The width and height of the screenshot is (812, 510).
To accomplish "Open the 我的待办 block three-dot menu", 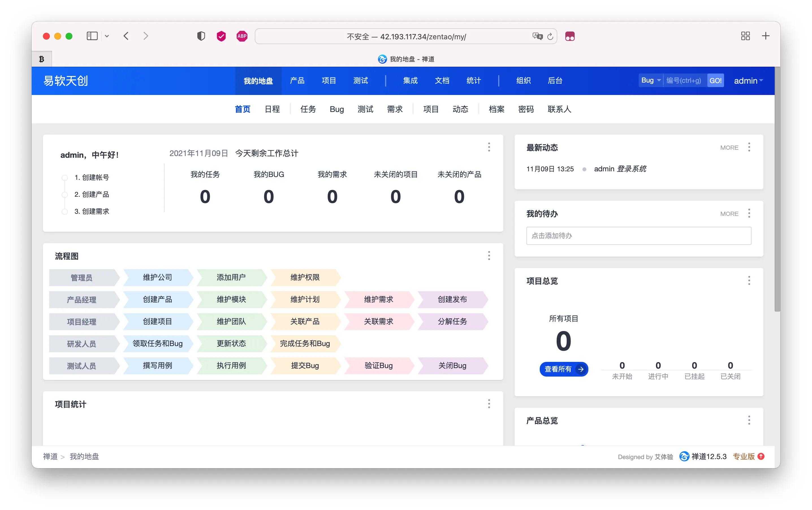I will click(x=749, y=213).
